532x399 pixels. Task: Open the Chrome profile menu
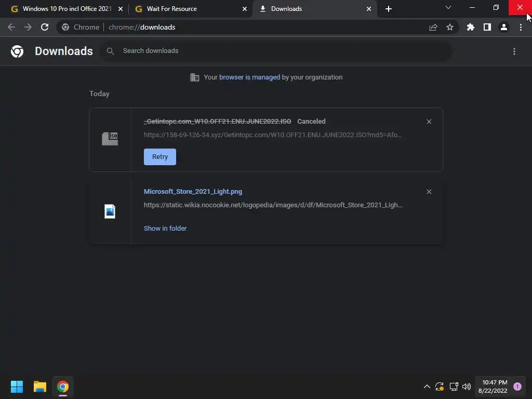click(x=504, y=27)
